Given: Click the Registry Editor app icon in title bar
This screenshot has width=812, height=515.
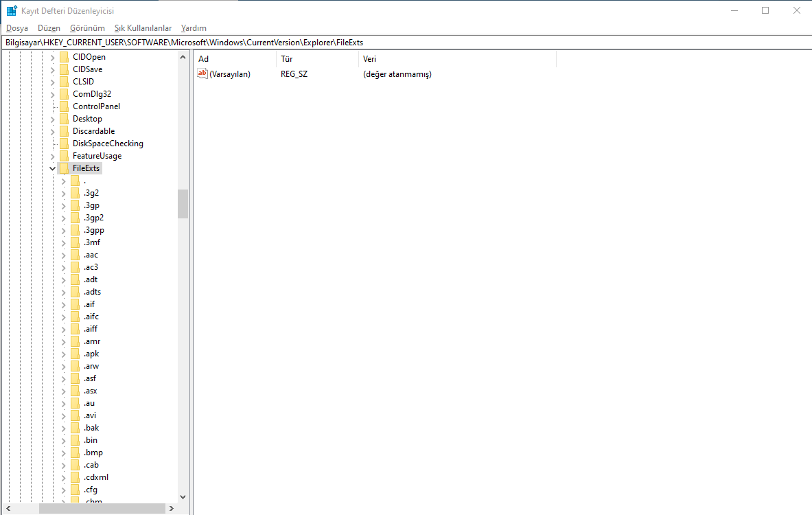Looking at the screenshot, I should pyautogui.click(x=12, y=10).
